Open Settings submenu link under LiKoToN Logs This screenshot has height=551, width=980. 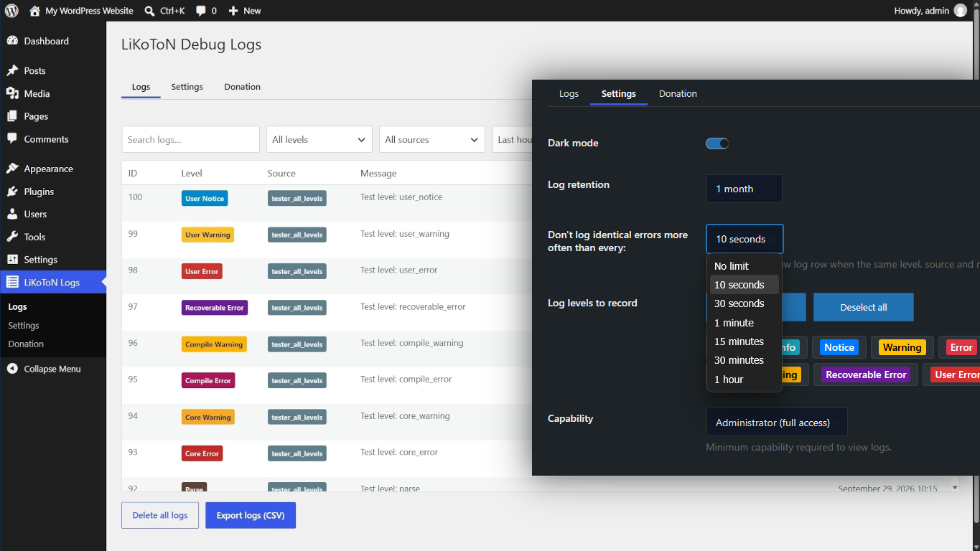click(x=24, y=326)
